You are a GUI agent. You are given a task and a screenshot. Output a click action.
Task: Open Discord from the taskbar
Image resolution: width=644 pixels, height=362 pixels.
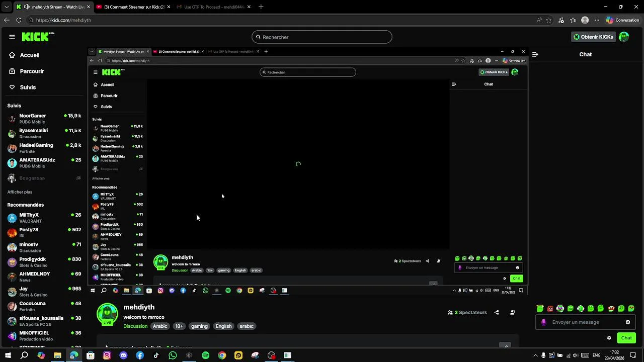[x=123, y=355]
